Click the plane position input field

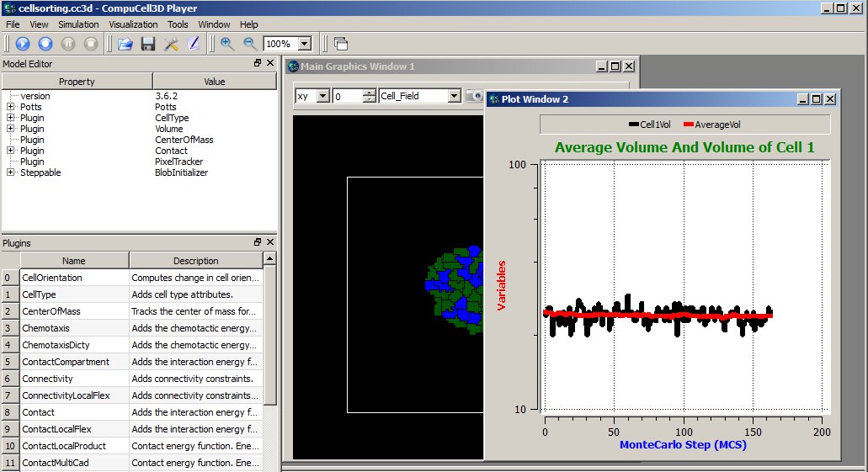pyautogui.click(x=349, y=96)
